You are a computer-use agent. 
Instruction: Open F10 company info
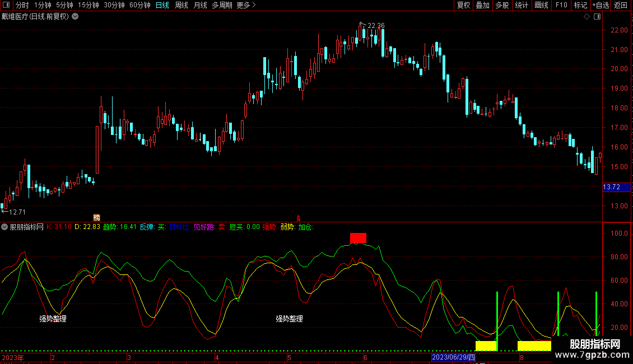click(561, 6)
